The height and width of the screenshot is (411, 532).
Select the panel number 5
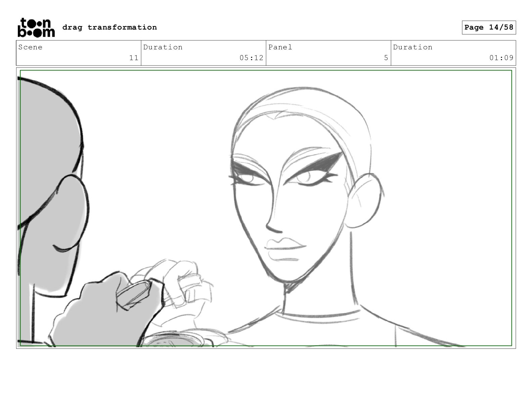pos(386,58)
